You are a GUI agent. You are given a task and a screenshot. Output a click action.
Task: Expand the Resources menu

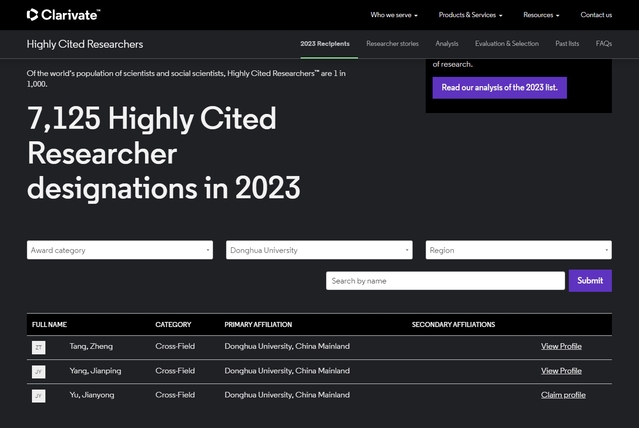[541, 15]
